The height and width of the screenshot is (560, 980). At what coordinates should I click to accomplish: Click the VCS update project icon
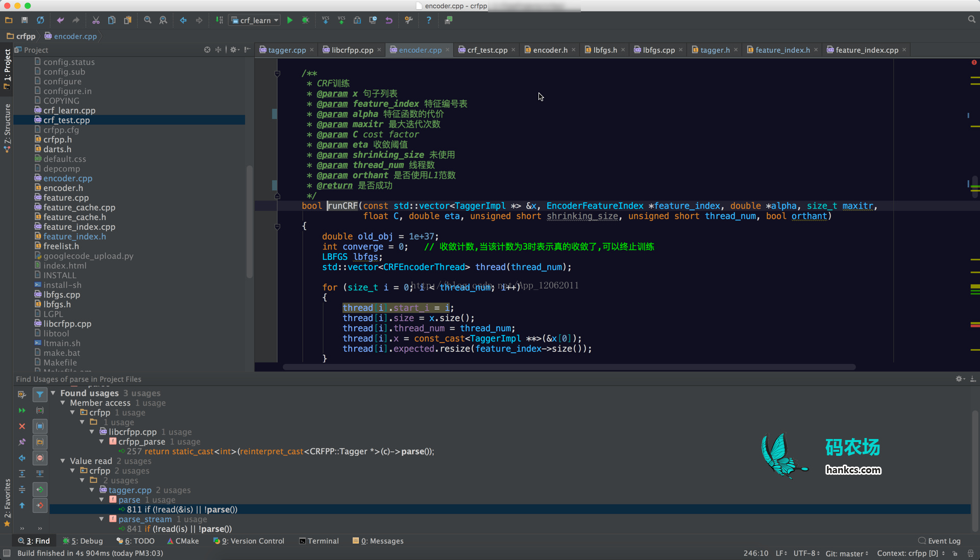point(326,20)
